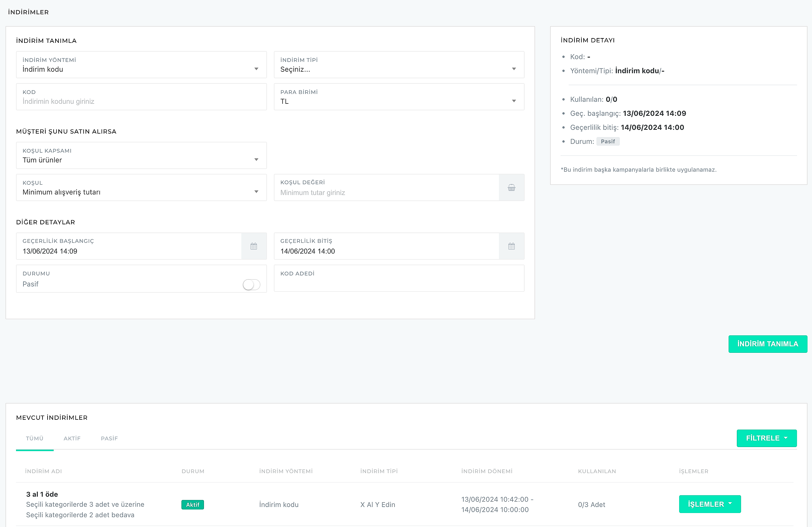Click the İndirim Tanımla button
812x527 pixels.
pyautogui.click(x=767, y=344)
